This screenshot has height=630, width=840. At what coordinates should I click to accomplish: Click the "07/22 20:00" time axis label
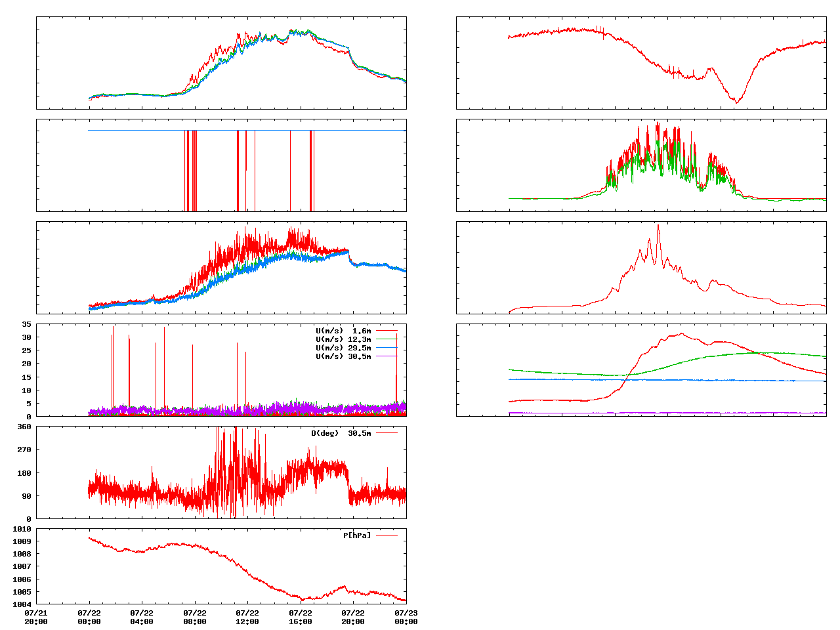point(353,618)
